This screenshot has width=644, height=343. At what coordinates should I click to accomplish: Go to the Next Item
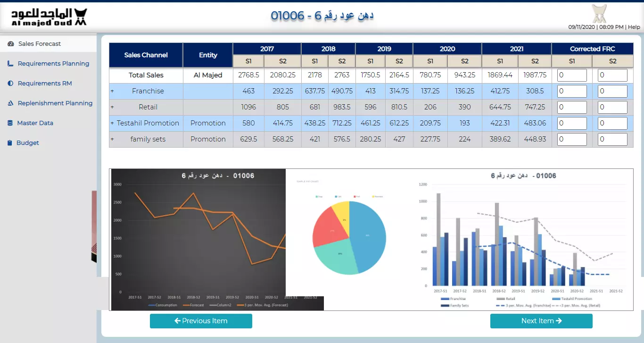(x=541, y=321)
